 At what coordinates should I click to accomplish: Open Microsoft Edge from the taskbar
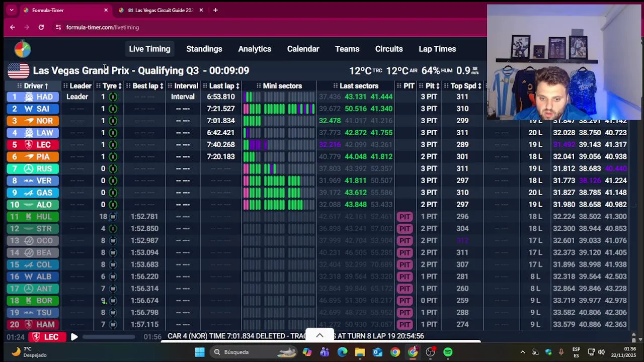(342, 352)
